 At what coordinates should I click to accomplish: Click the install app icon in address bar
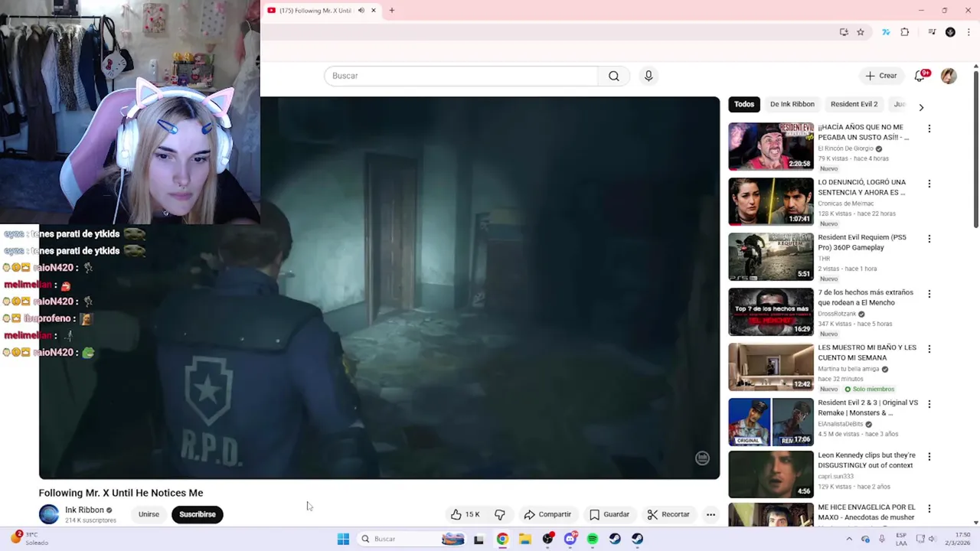pos(844,32)
